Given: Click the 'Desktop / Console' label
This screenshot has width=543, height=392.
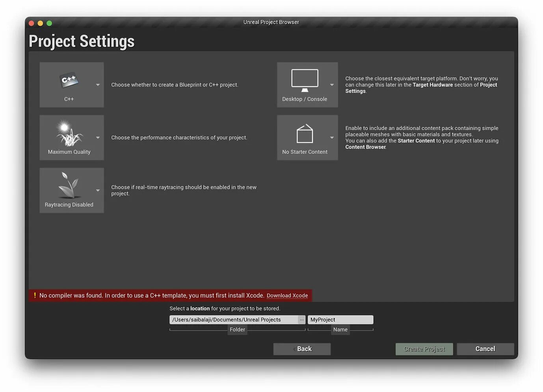Looking at the screenshot, I should point(305,99).
